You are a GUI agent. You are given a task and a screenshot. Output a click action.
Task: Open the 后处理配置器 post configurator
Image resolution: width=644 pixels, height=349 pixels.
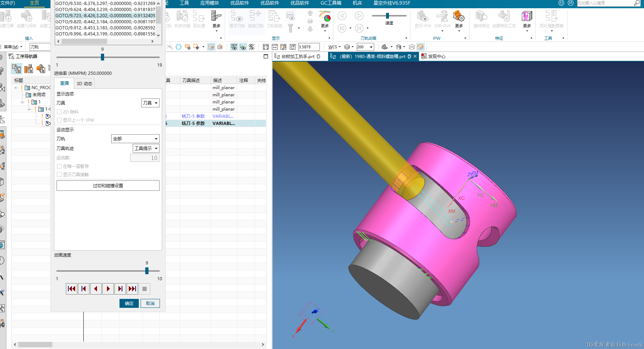tap(551, 19)
